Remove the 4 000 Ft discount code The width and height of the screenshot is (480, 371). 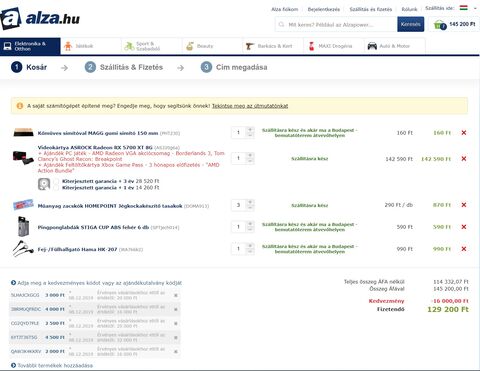176,309
